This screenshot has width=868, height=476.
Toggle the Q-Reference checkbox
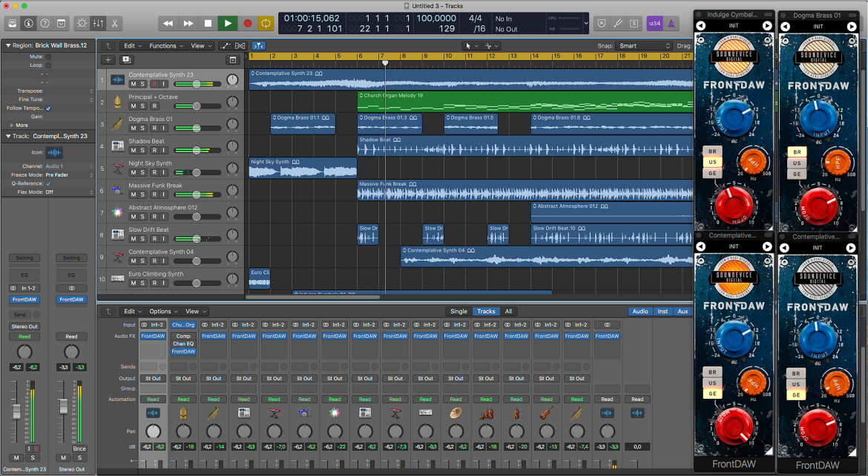pos(48,183)
